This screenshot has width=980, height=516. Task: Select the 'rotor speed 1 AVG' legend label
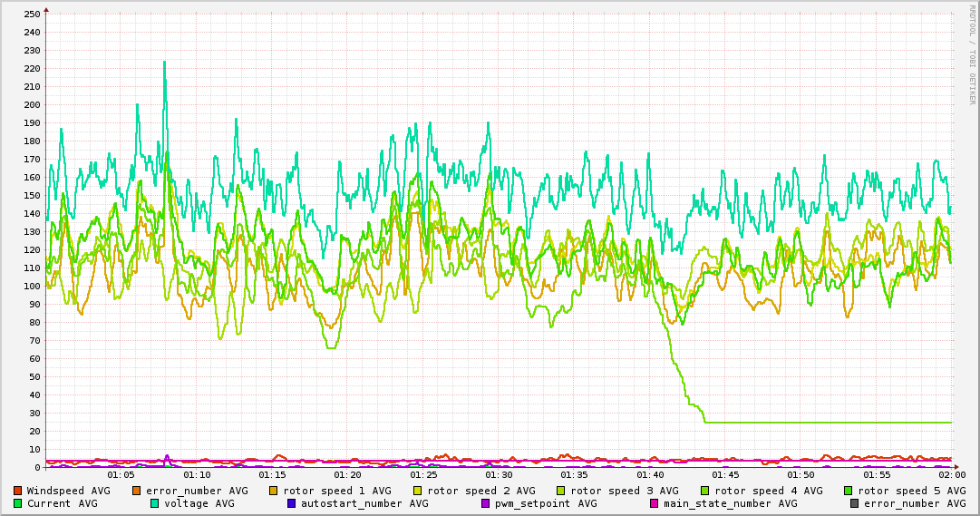tap(337, 491)
